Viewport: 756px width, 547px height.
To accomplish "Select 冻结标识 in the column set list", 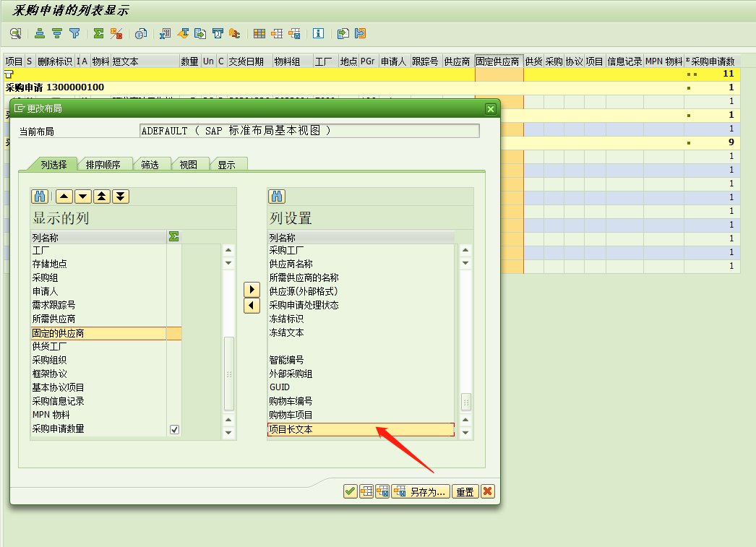I will click(x=361, y=319).
